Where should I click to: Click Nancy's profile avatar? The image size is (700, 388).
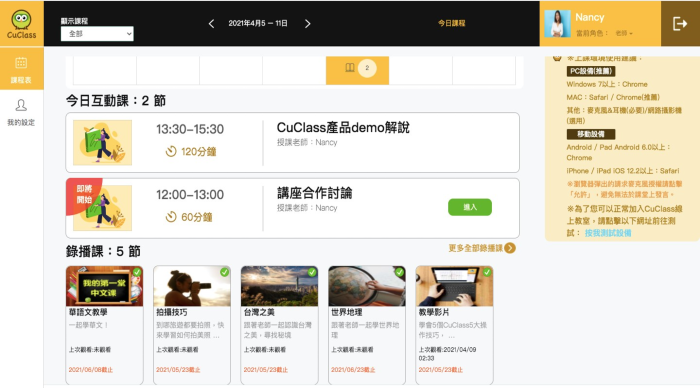click(x=557, y=24)
